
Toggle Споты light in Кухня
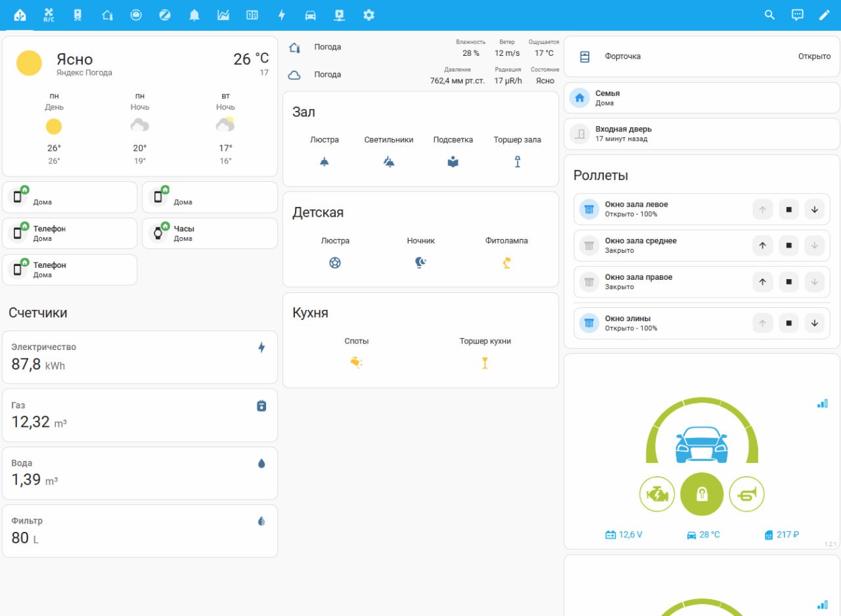click(x=357, y=363)
